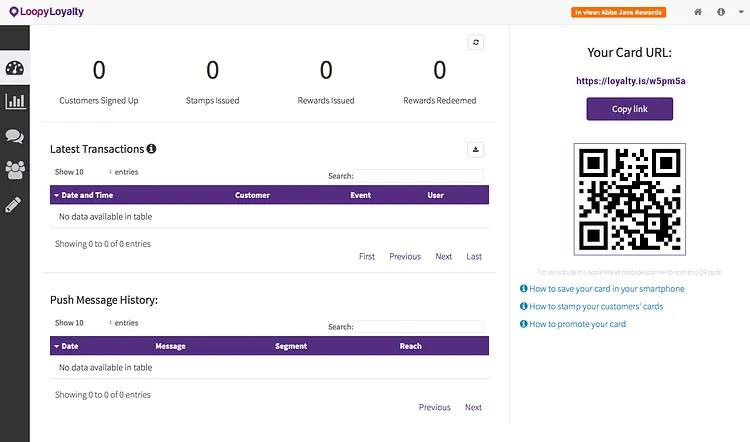
Task: Sort push messages by Message column
Action: (170, 346)
